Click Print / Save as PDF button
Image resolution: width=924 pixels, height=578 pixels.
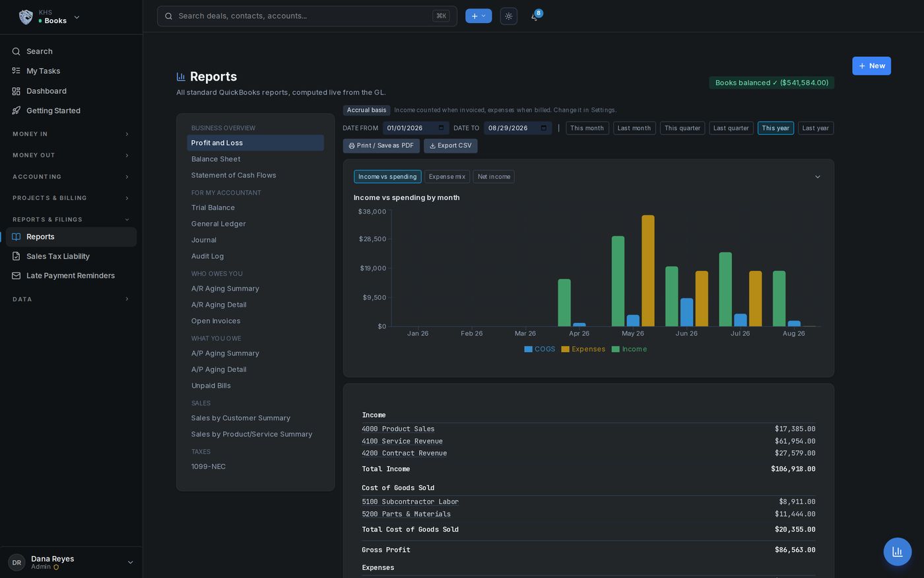point(381,145)
